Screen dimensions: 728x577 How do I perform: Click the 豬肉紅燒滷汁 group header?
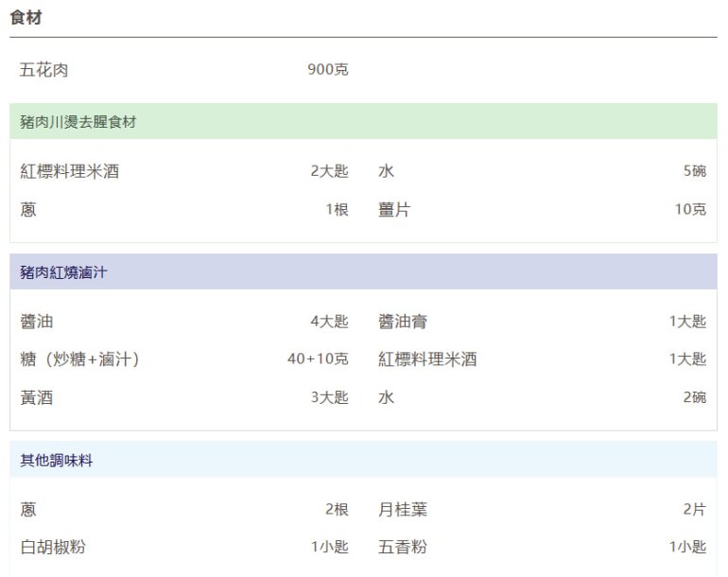364,271
